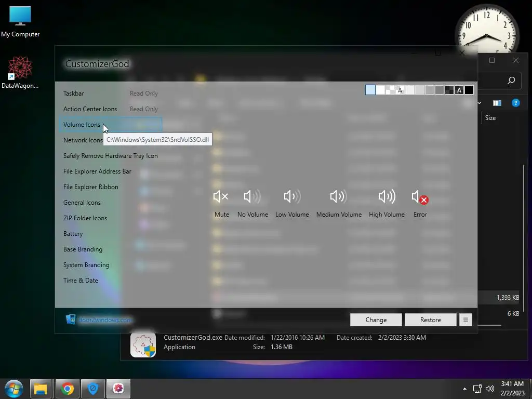Toggle Explorer preview pane icon
Viewport: 532px width, 399px height.
[x=497, y=103]
